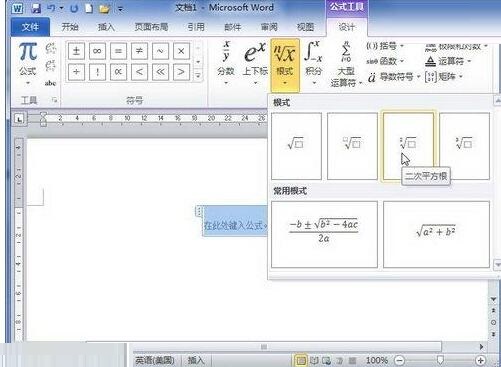Click the Word application icon in title bar
Viewport: 501px width, 367px height.
point(17,8)
